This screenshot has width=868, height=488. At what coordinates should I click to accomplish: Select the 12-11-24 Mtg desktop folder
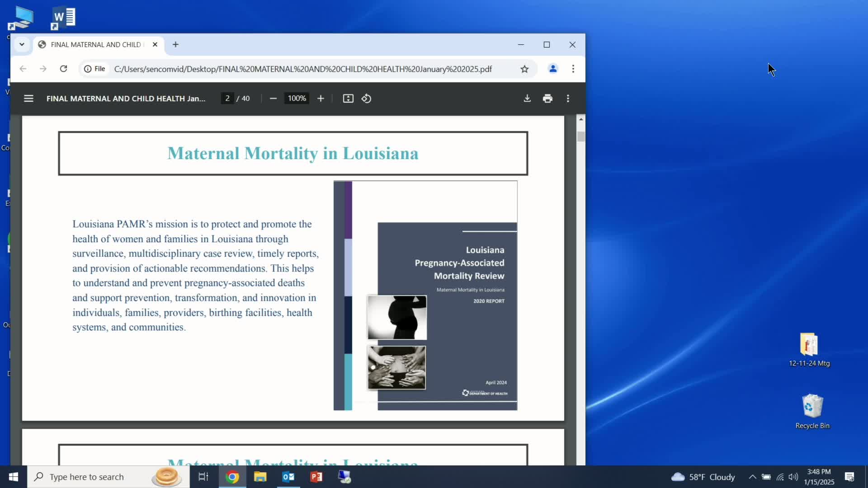click(x=809, y=350)
